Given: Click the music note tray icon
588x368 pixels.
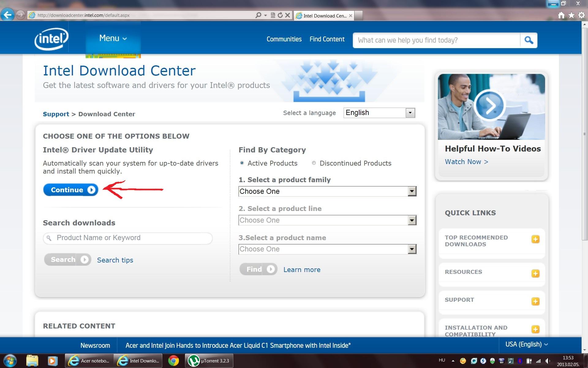Looking at the screenshot, I should (x=511, y=361).
